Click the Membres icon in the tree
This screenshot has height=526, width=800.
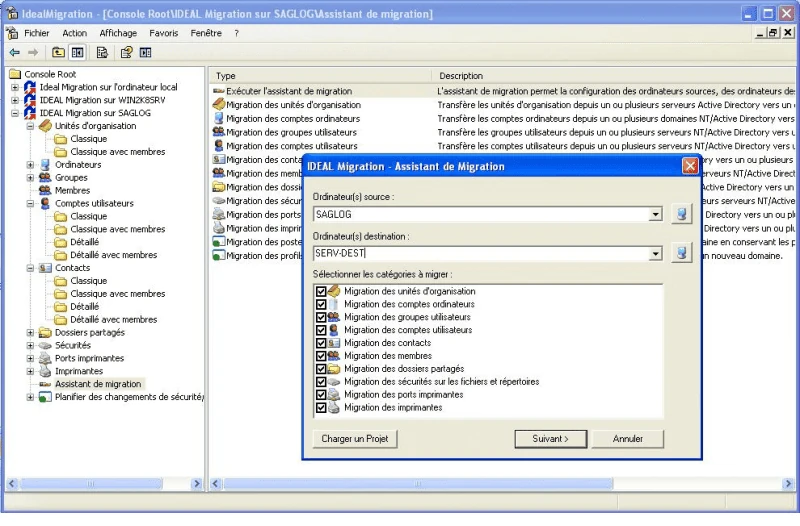pos(45,190)
